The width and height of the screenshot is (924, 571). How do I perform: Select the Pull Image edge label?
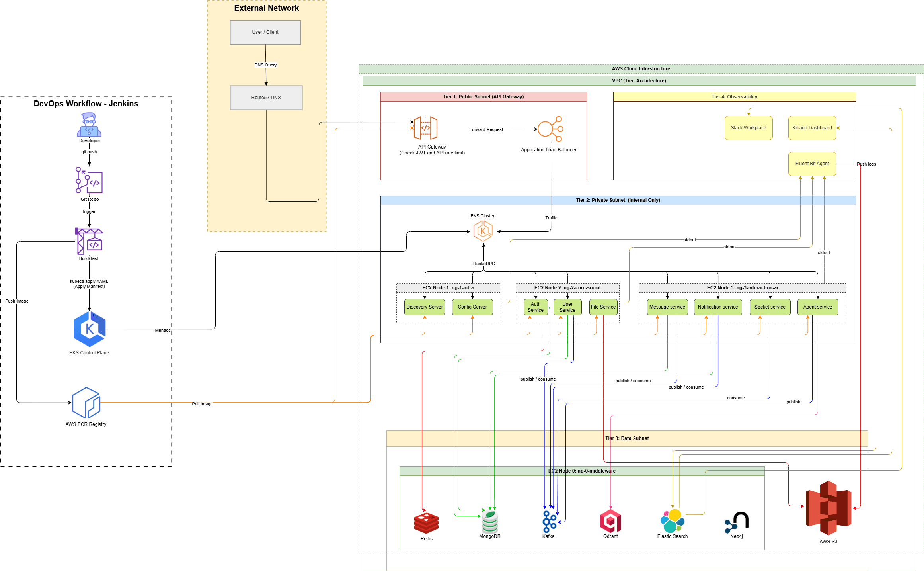point(202,404)
